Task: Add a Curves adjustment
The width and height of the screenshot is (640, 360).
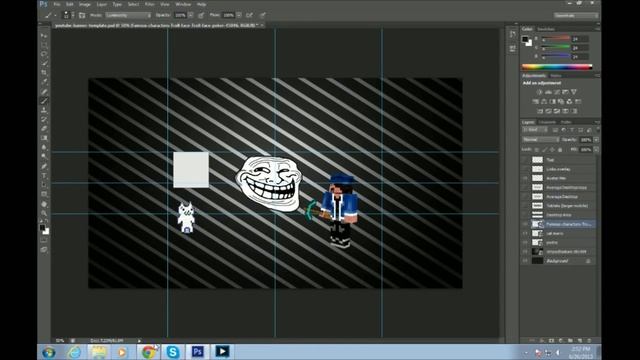Action: coord(557,92)
